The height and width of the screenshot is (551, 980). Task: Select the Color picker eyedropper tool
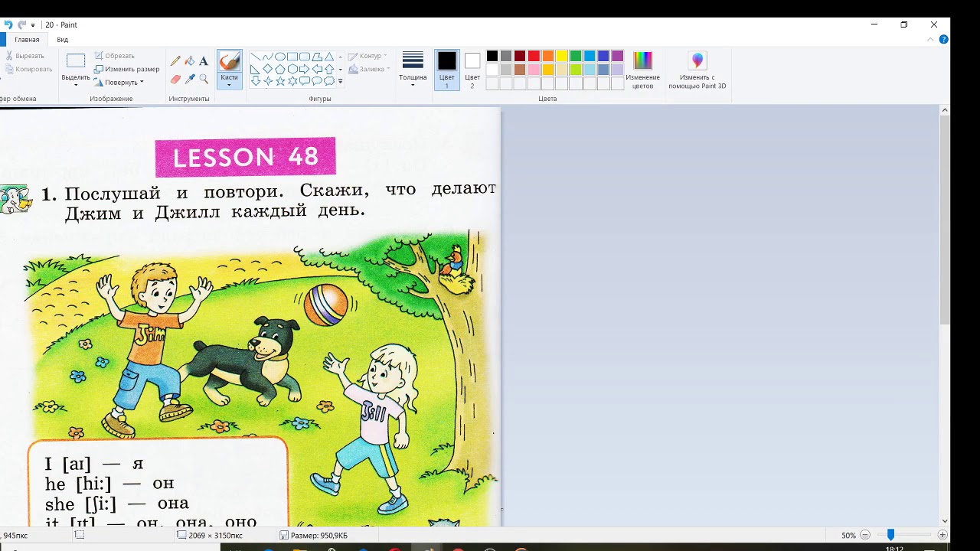tap(189, 79)
